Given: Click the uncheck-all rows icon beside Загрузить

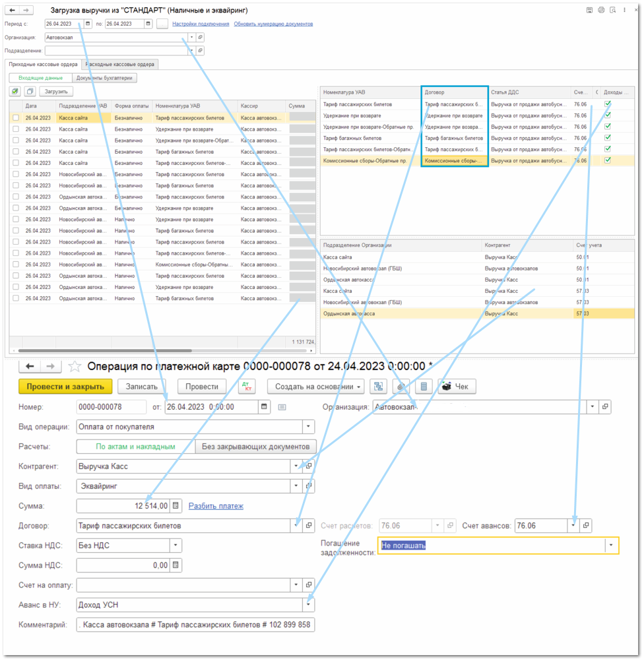Looking at the screenshot, I should 30,92.
